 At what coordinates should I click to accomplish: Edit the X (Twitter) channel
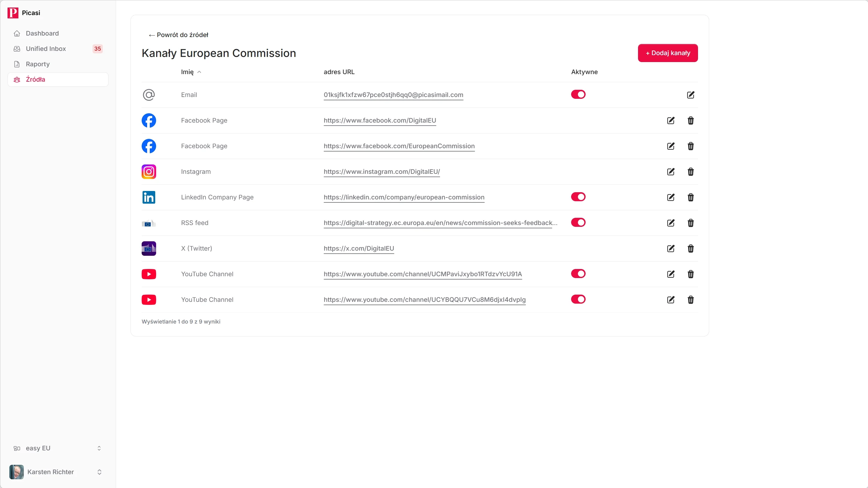(671, 249)
